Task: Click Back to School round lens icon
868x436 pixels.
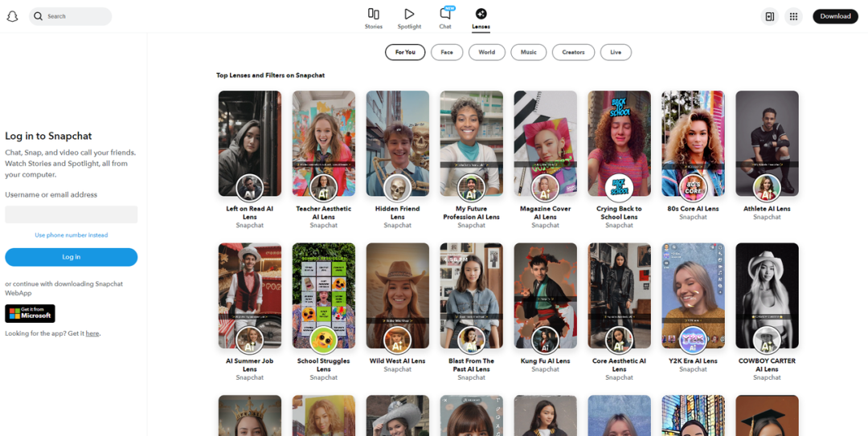Action: 620,188
